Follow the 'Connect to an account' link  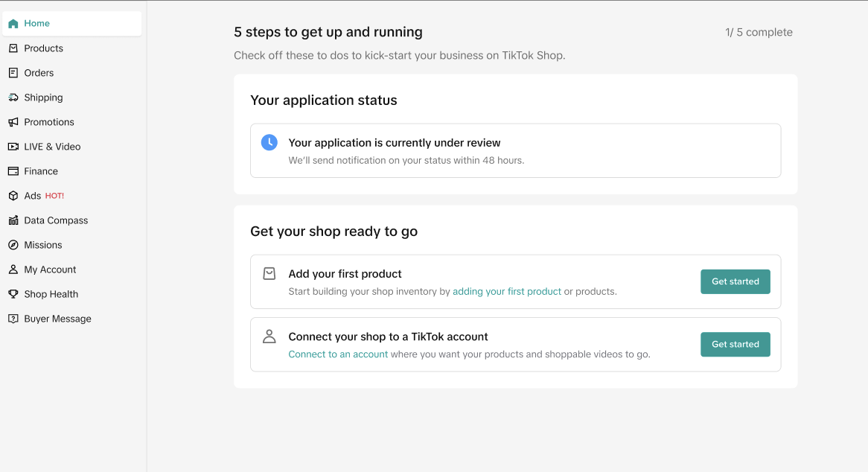338,354
